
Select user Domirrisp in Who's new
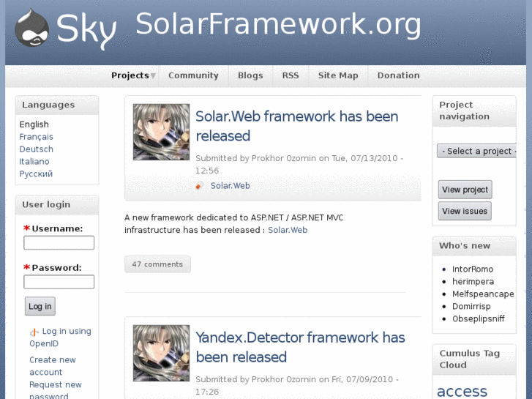point(471,306)
